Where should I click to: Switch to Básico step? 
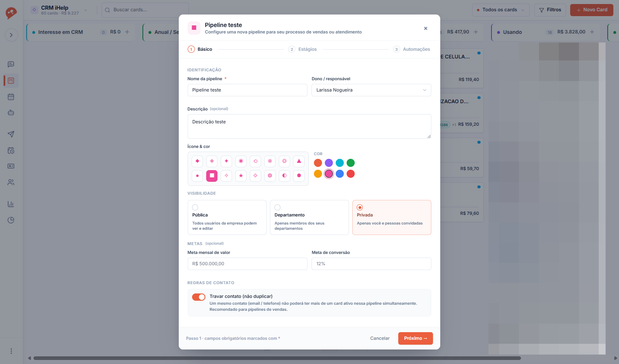pyautogui.click(x=200, y=50)
